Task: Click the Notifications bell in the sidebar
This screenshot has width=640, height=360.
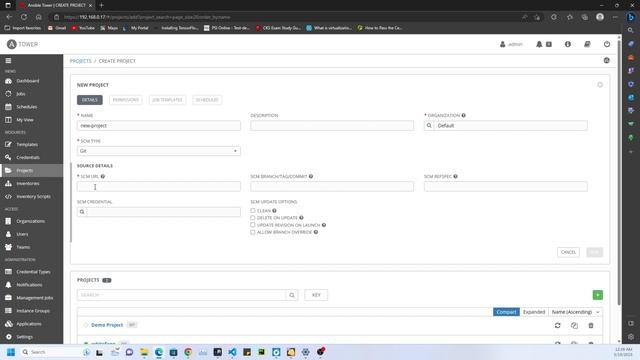Action: [x=8, y=285]
